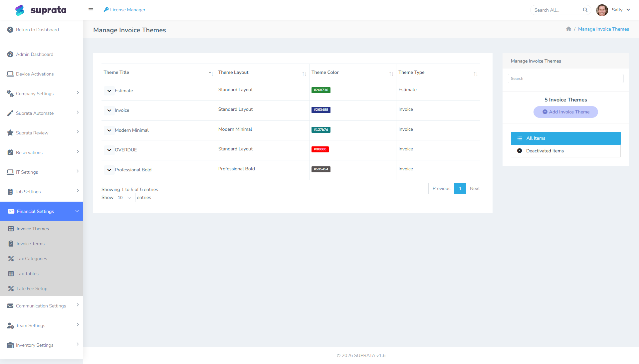The width and height of the screenshot is (639, 364).
Task: Click the Tax Tables table icon
Action: [x=11, y=273]
